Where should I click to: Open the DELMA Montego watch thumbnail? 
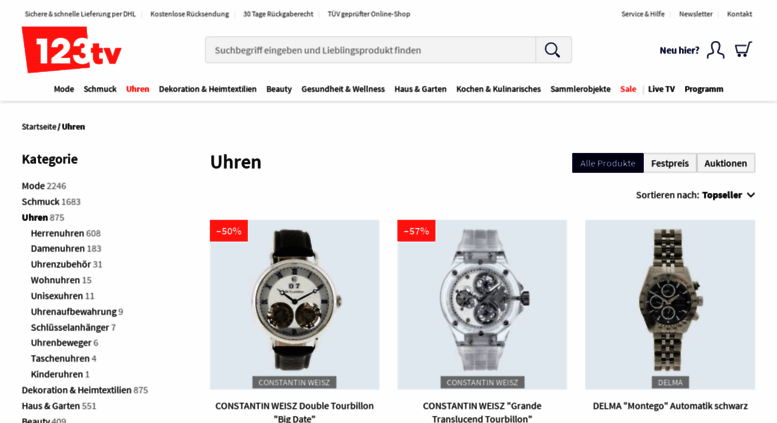pos(670,305)
